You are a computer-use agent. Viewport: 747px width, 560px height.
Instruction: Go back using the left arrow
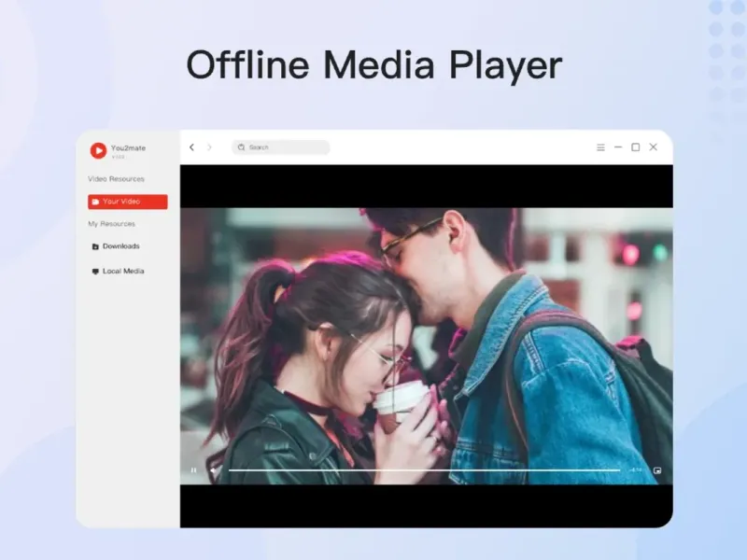[x=192, y=147]
